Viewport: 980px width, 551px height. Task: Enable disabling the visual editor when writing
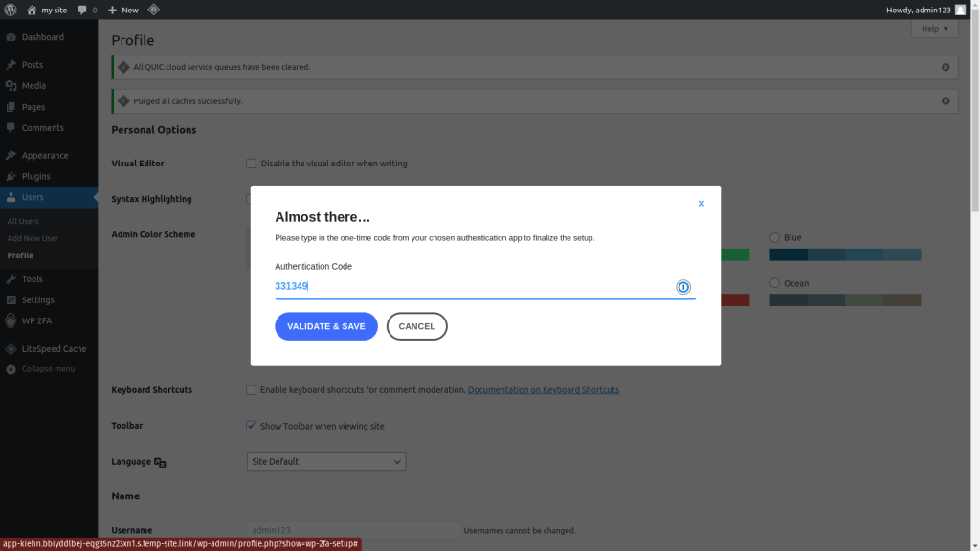(251, 163)
